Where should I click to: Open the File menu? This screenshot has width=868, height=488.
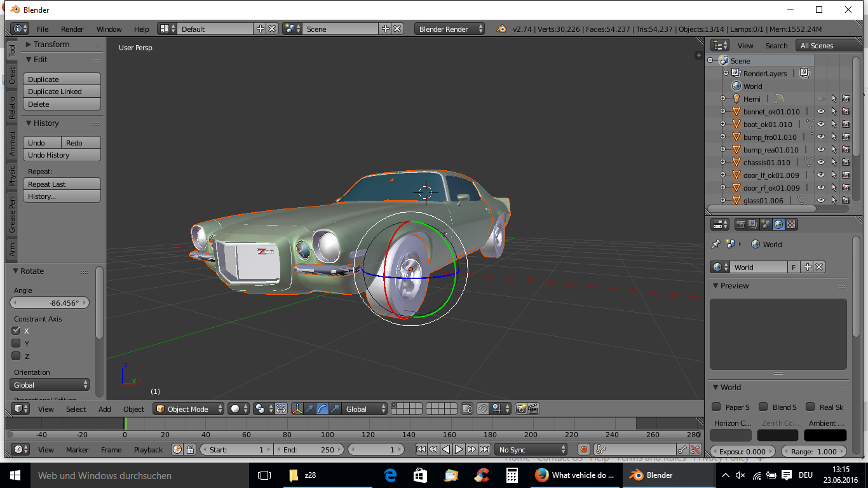43,29
